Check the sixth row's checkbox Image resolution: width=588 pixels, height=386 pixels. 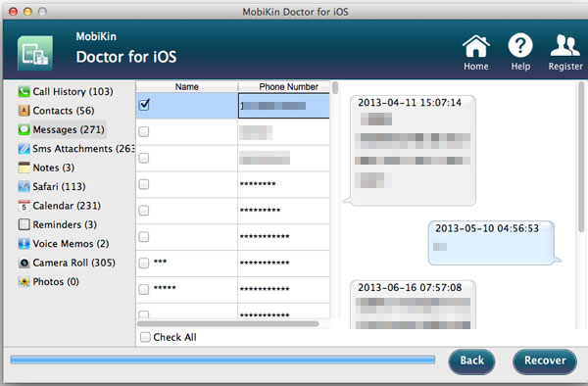coord(144,236)
